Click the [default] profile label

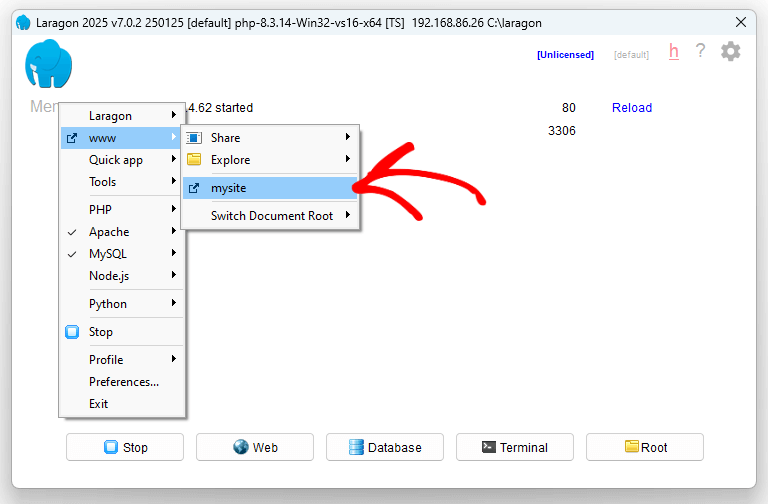tap(631, 54)
